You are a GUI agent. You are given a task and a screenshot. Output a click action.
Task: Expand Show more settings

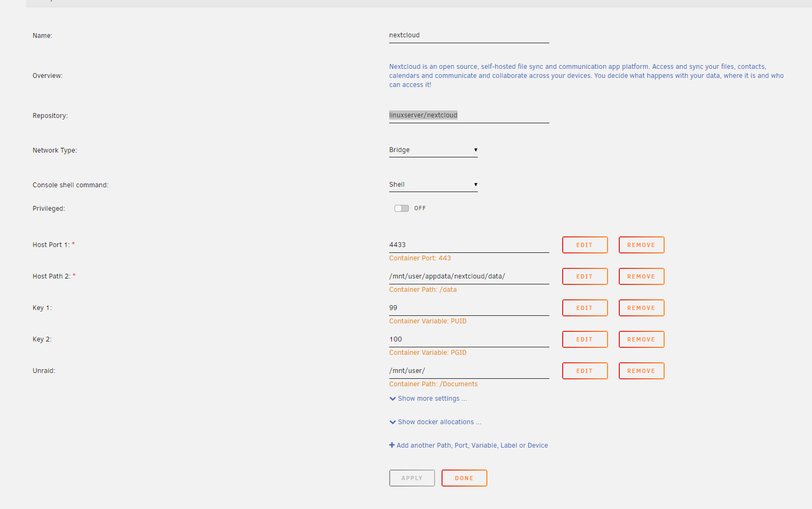point(432,399)
